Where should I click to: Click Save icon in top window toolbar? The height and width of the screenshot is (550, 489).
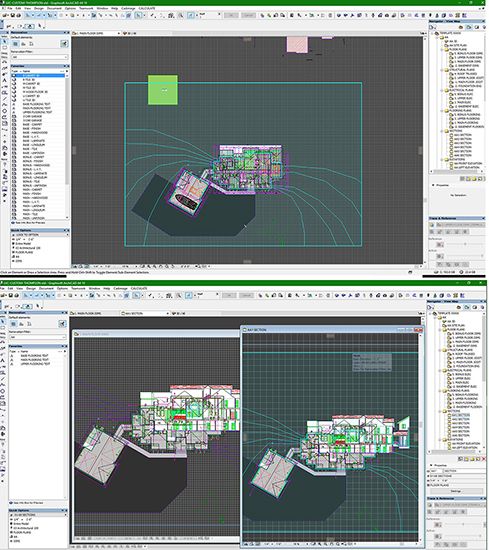(x=13, y=15)
